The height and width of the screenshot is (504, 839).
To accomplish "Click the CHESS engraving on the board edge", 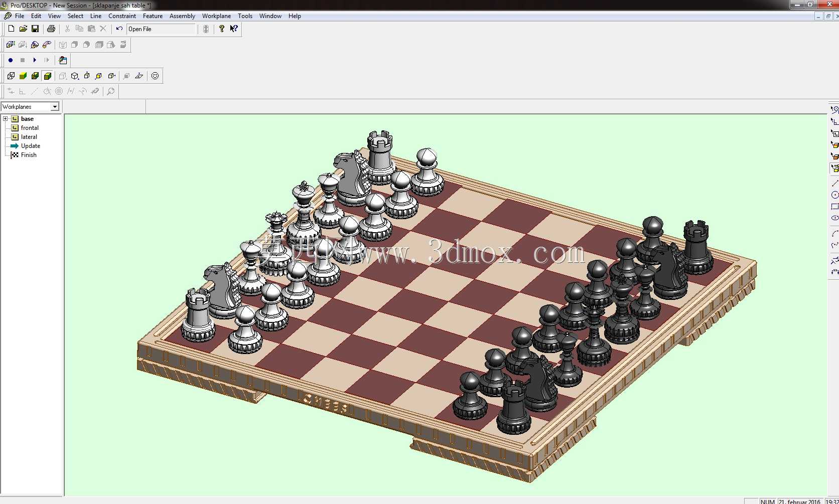I will (325, 404).
